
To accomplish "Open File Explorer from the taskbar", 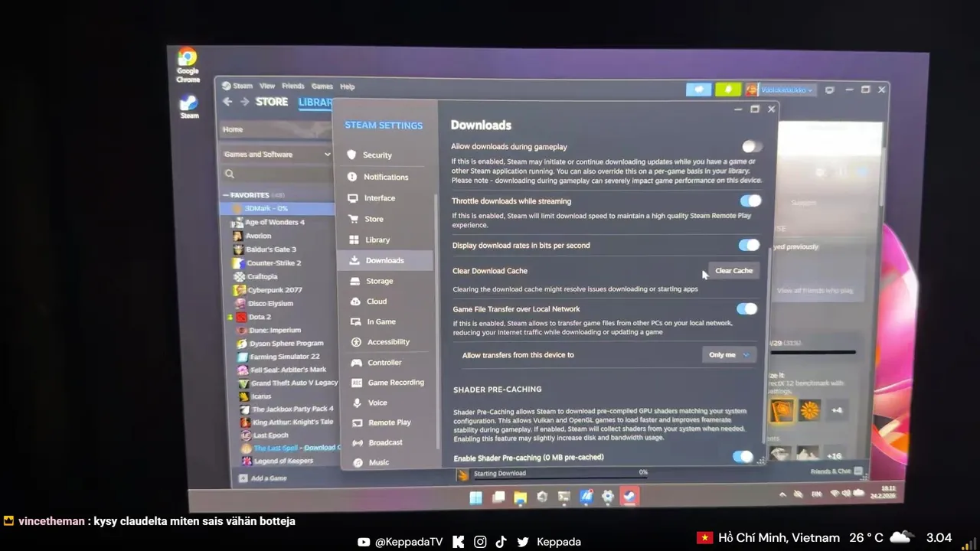I will coord(520,497).
